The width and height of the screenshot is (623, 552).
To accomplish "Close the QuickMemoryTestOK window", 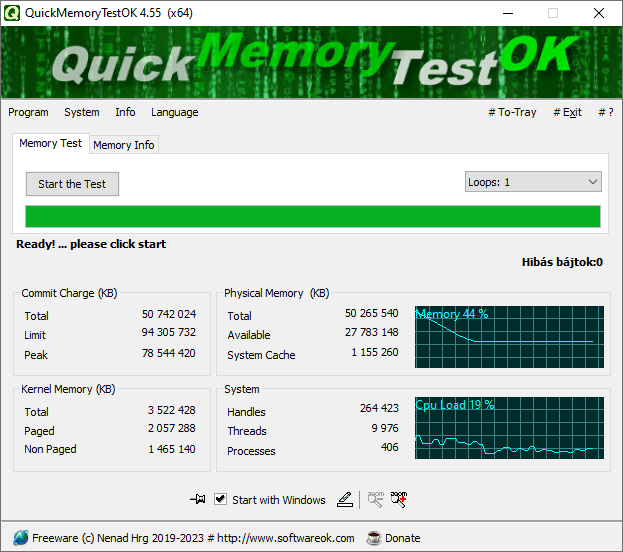I will click(x=599, y=13).
